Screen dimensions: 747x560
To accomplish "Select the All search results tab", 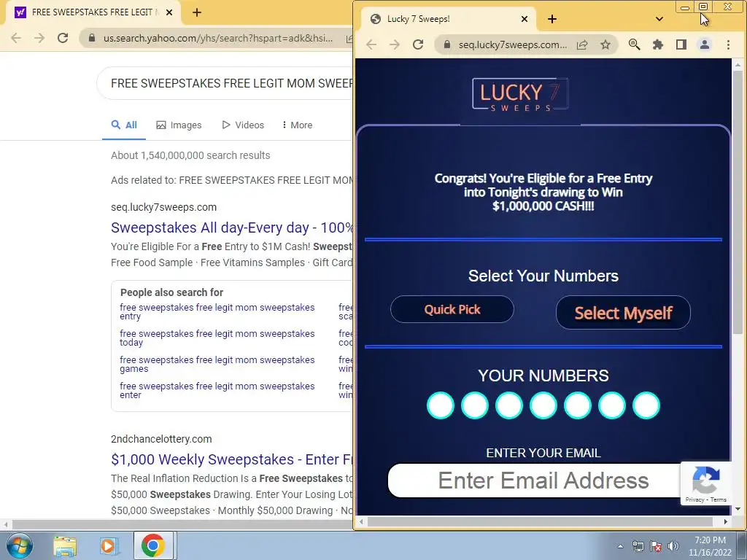I will tap(124, 125).
